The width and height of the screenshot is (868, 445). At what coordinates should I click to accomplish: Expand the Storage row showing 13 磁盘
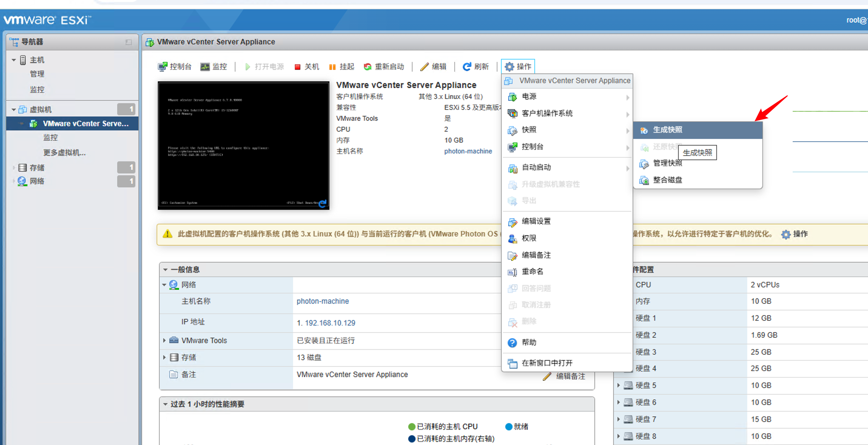click(x=164, y=357)
